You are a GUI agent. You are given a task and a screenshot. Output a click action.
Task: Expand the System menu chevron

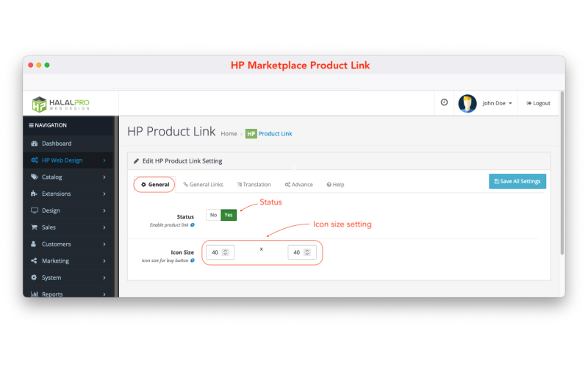[x=104, y=277]
